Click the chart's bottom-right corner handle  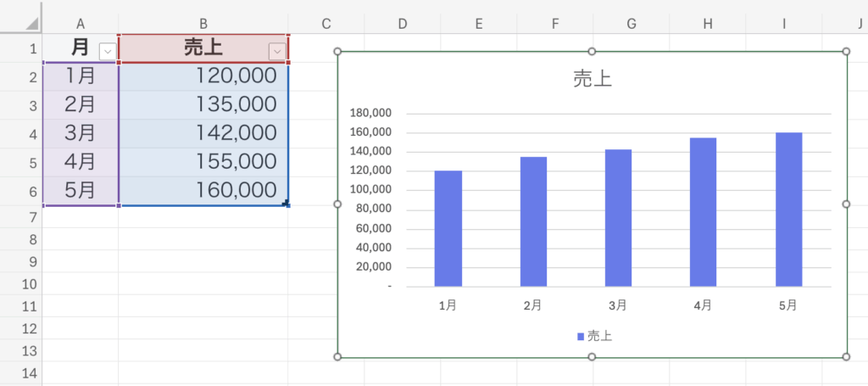[846, 357]
